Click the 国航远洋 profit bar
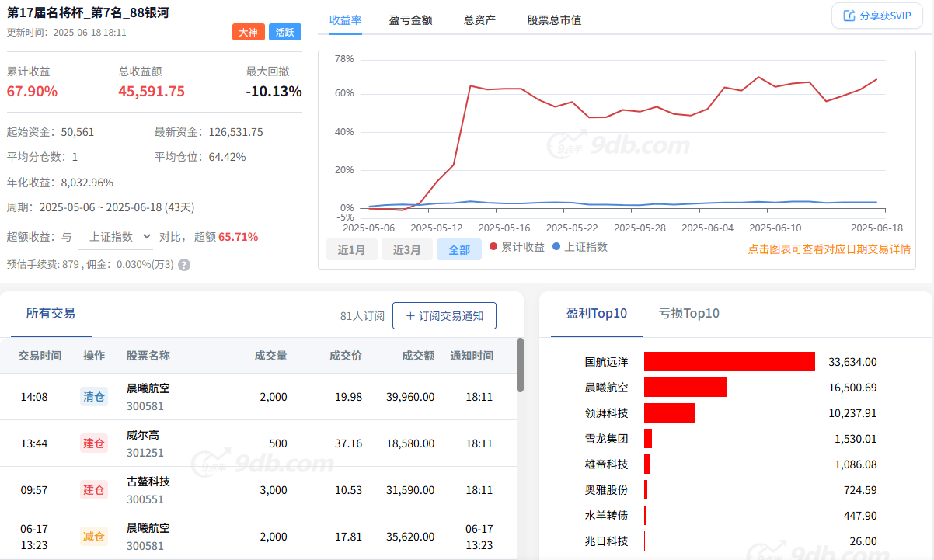This screenshot has height=560, width=934. click(x=730, y=362)
